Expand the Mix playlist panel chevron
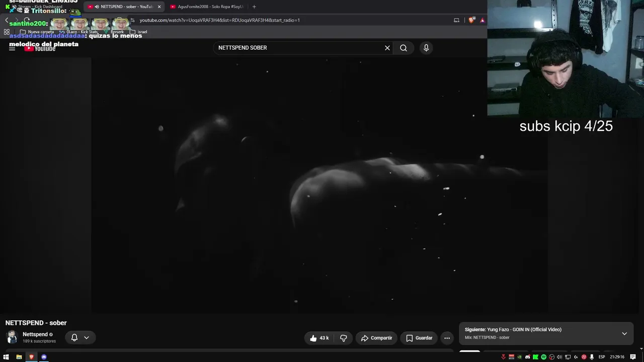Image resolution: width=644 pixels, height=362 pixels. [624, 333]
